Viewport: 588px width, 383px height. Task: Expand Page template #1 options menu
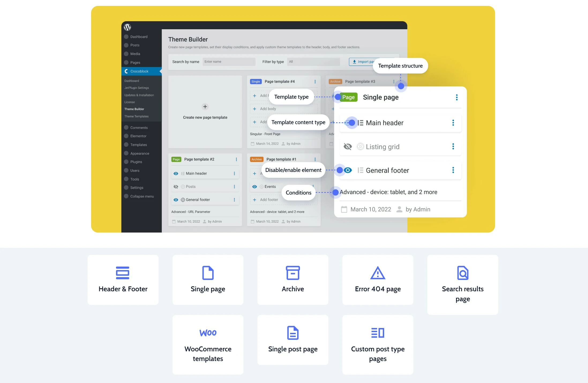tap(315, 159)
